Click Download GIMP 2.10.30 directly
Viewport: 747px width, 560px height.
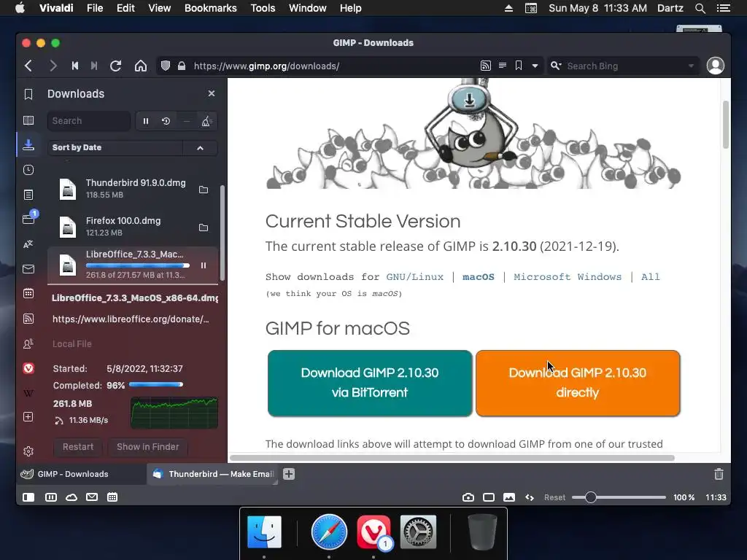[578, 383]
